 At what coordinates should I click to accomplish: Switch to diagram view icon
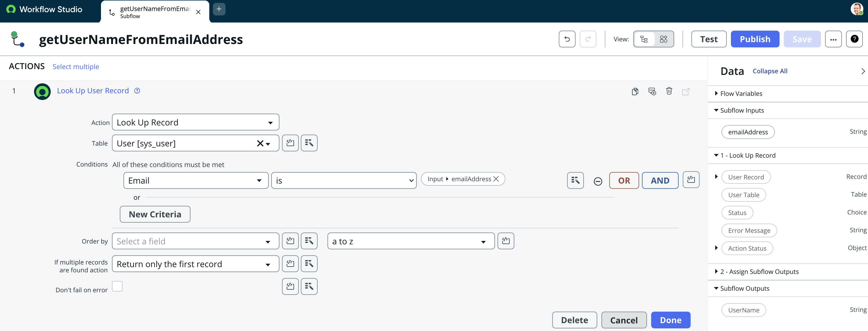pyautogui.click(x=663, y=39)
